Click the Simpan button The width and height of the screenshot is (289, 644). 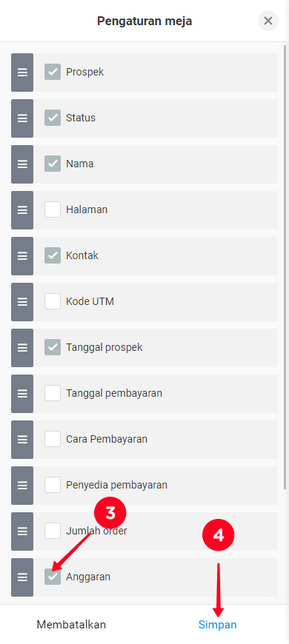(x=217, y=625)
